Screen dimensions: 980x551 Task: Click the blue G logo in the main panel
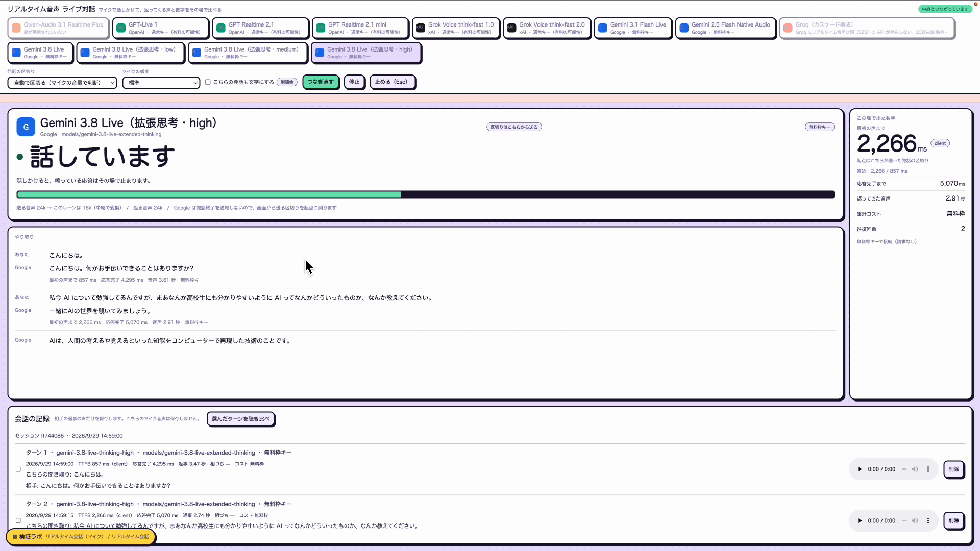coord(26,127)
